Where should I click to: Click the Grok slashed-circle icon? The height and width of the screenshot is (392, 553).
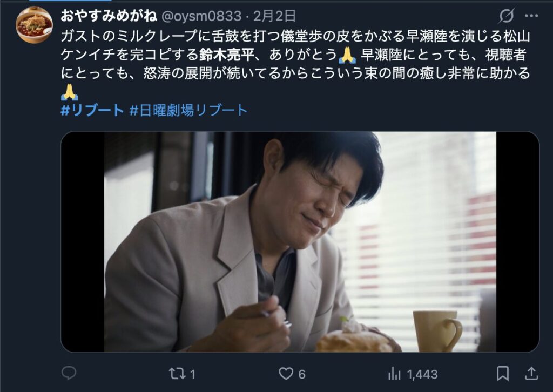(507, 16)
